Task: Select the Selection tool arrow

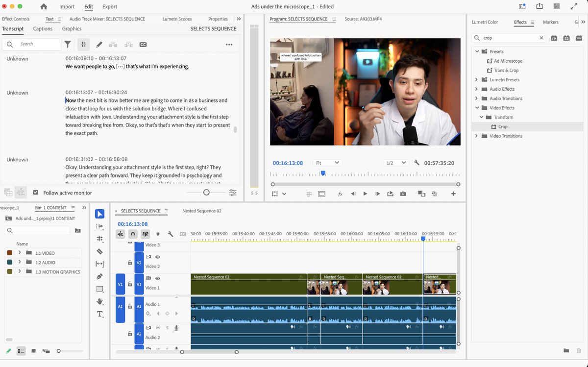Action: (x=99, y=214)
